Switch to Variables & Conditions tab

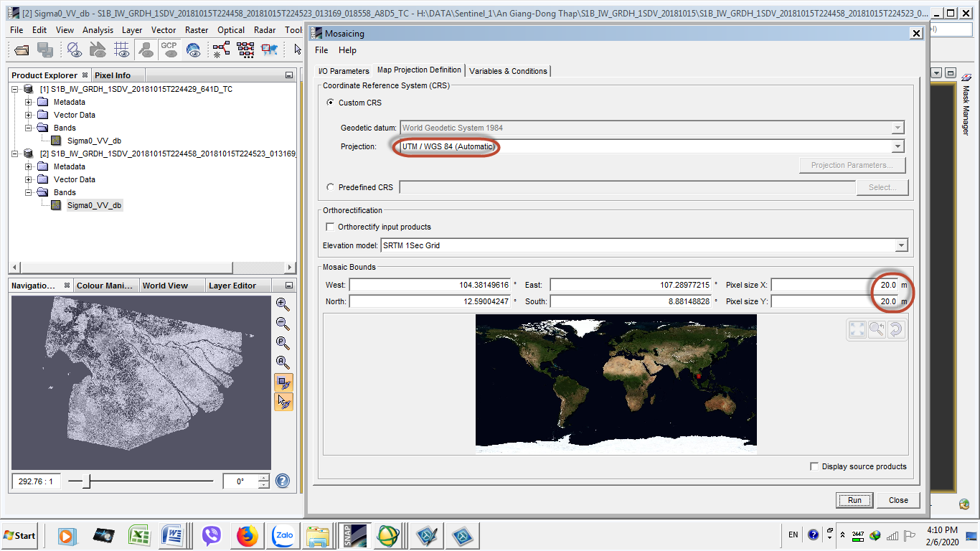pos(508,71)
